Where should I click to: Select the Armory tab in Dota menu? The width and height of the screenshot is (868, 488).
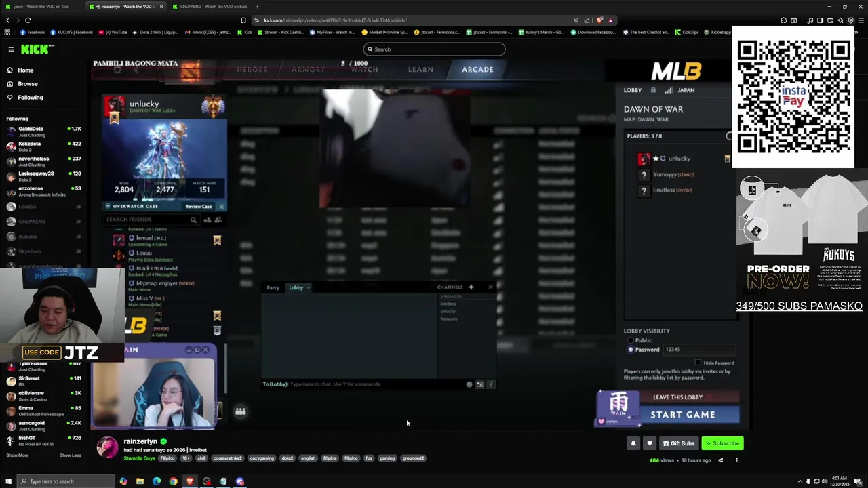(308, 70)
